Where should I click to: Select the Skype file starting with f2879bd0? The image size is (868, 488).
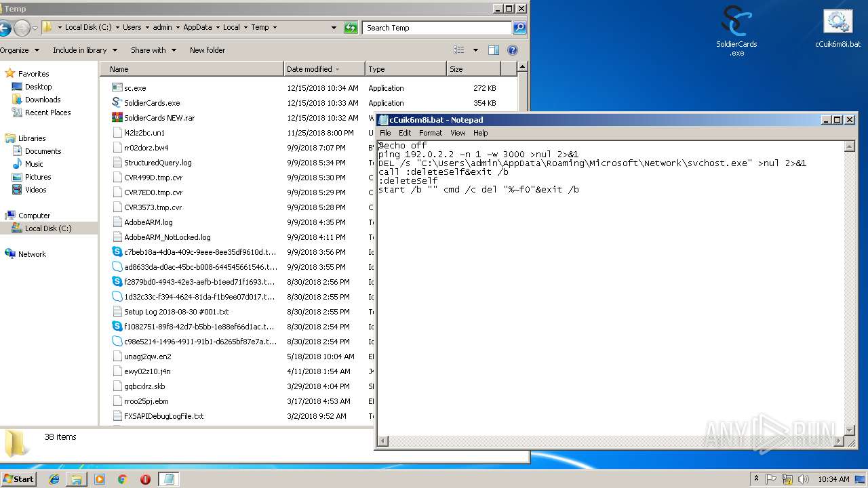pyautogui.click(x=200, y=282)
